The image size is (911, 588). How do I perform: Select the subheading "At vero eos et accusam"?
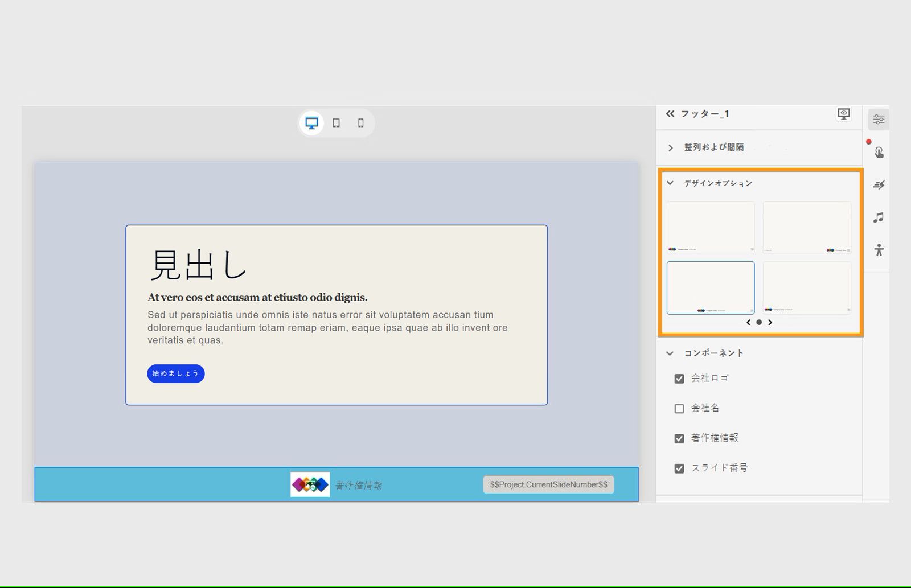coord(257,297)
